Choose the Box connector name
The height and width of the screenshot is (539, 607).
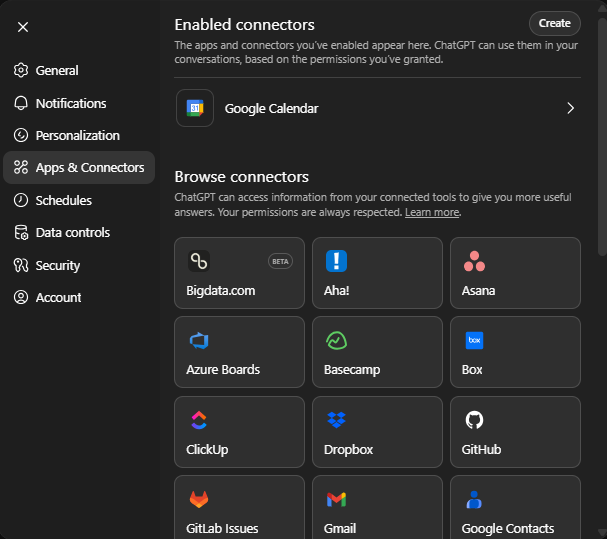point(472,369)
